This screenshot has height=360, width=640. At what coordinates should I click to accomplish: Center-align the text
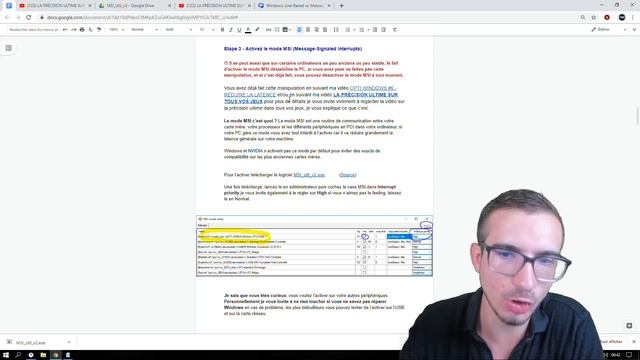pos(308,30)
